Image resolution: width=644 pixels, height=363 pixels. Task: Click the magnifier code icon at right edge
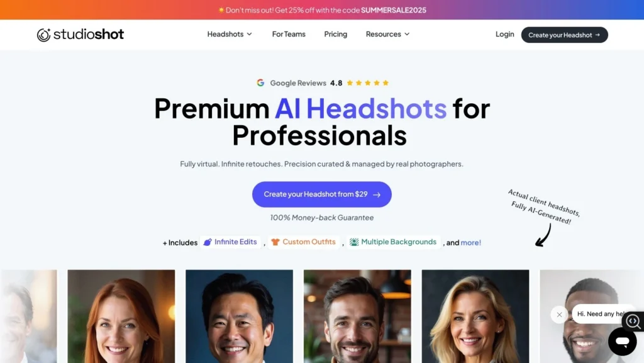tap(633, 321)
